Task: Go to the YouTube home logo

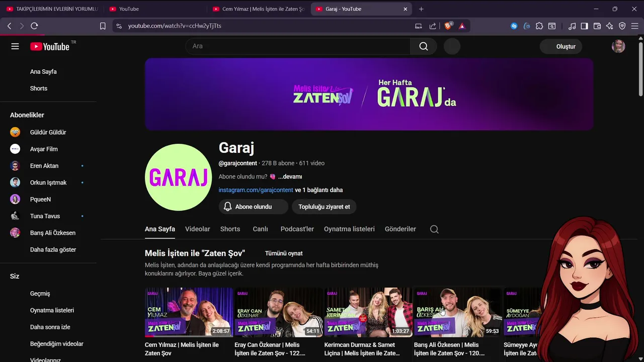Action: [x=49, y=46]
